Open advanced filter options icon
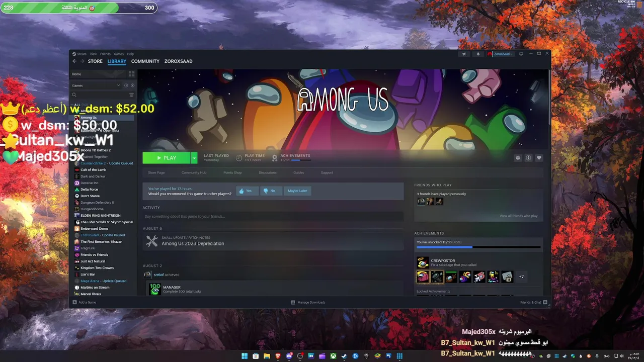This screenshot has width=644, height=362. click(131, 95)
